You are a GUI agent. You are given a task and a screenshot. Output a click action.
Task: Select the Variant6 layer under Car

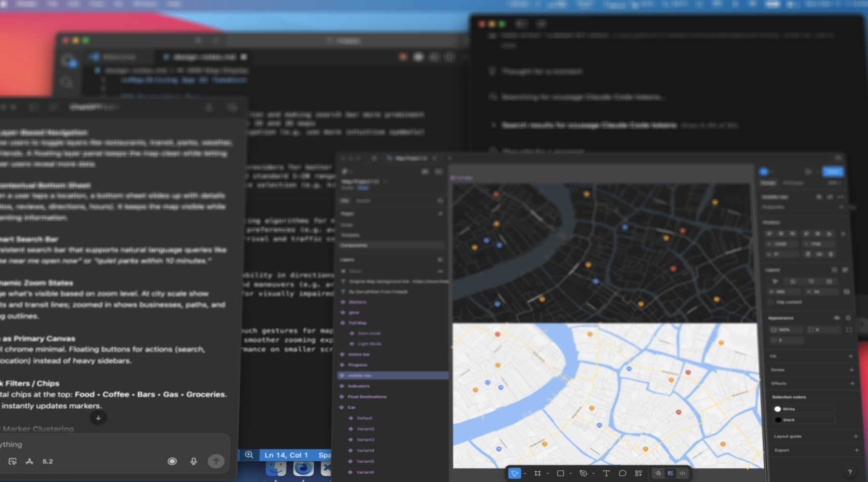click(x=393, y=472)
